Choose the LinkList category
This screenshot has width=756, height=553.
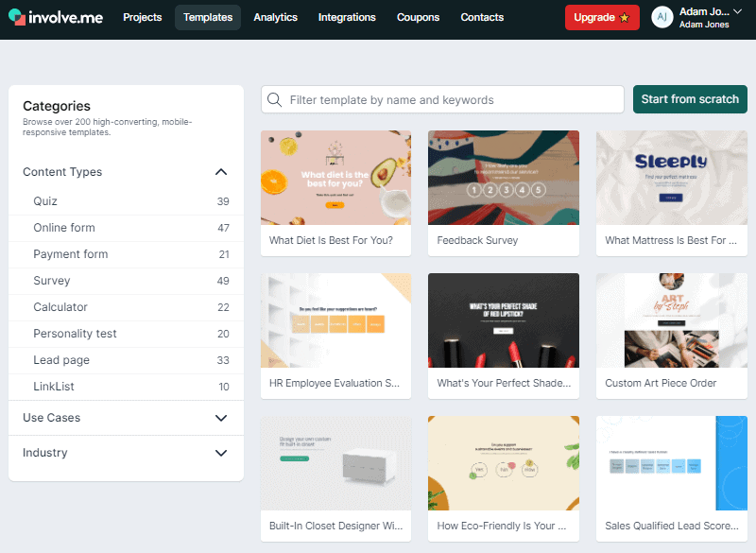pyautogui.click(x=127, y=387)
